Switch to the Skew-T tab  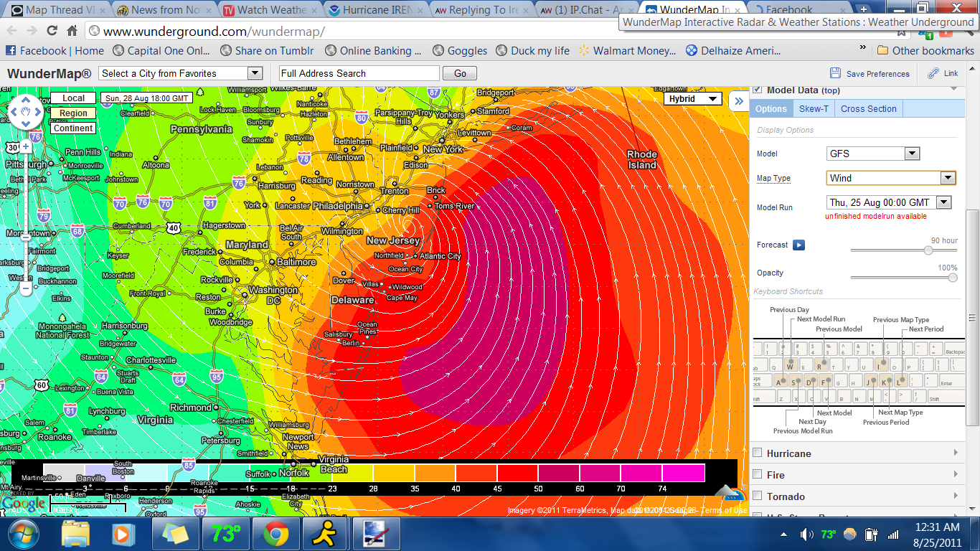814,109
